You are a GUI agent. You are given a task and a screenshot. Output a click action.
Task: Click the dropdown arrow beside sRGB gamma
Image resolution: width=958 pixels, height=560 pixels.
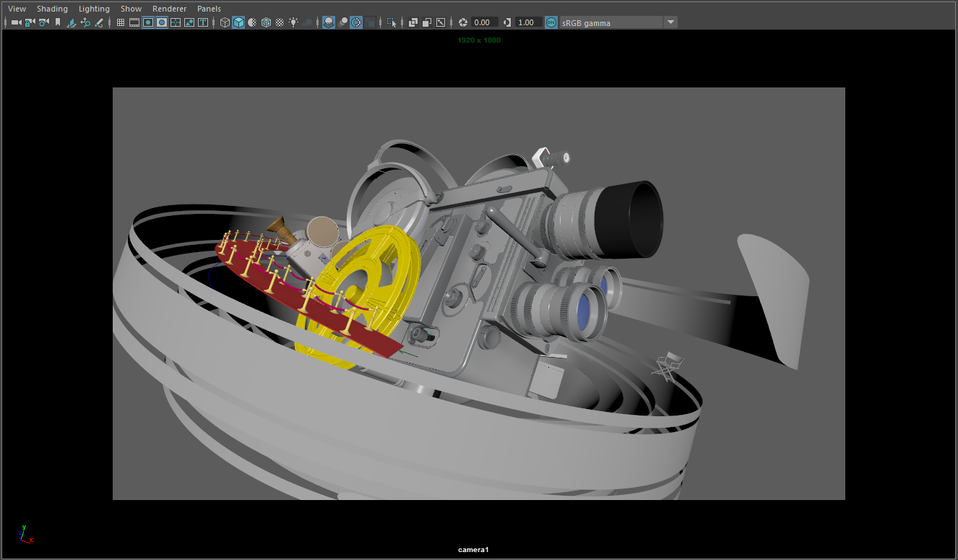670,22
